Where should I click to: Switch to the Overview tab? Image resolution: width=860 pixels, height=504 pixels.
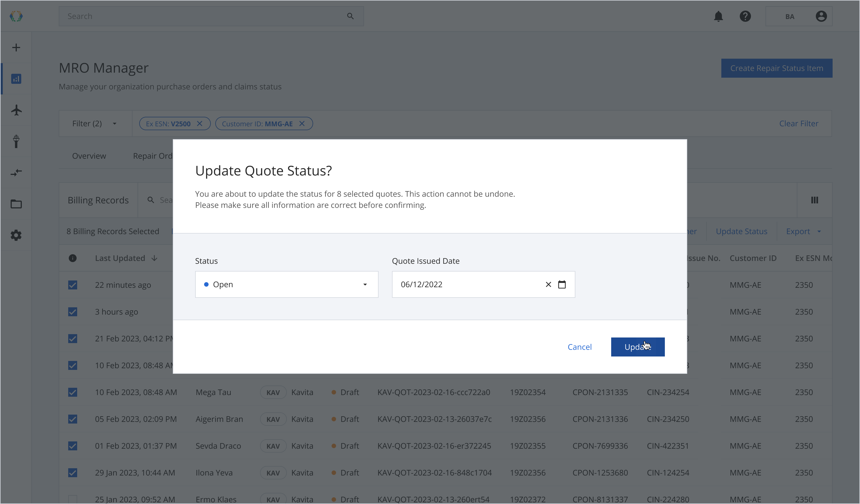point(89,156)
